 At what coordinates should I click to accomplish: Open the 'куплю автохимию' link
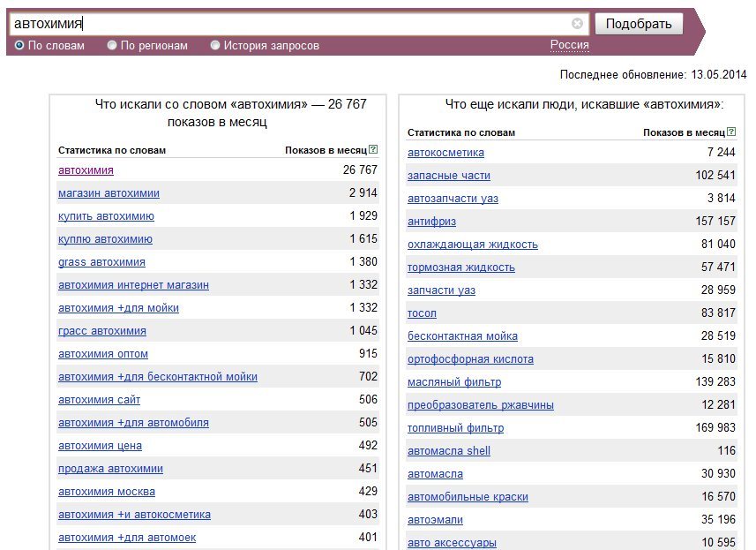tap(105, 239)
